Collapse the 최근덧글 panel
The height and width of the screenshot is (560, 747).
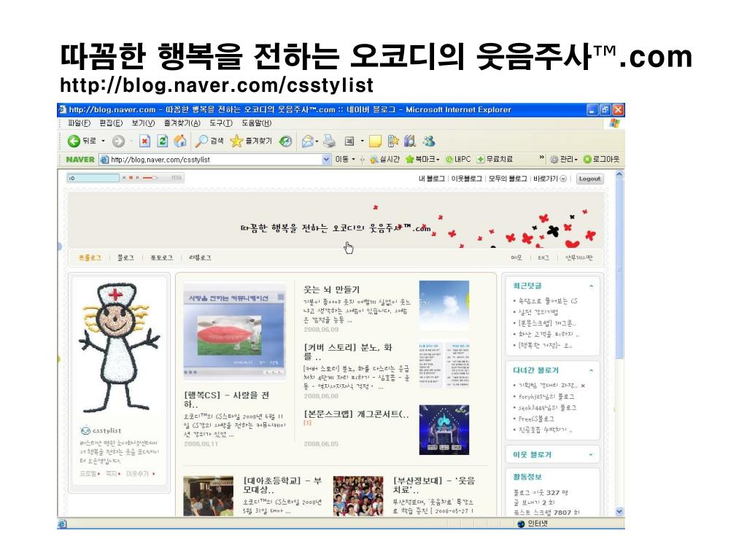click(591, 286)
